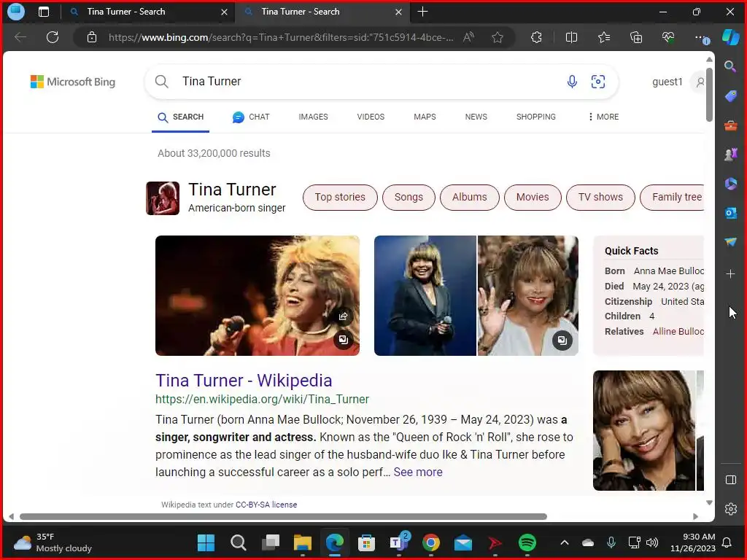The image size is (747, 560).
Task: Toggle the Split screen icon
Action: pyautogui.click(x=571, y=37)
